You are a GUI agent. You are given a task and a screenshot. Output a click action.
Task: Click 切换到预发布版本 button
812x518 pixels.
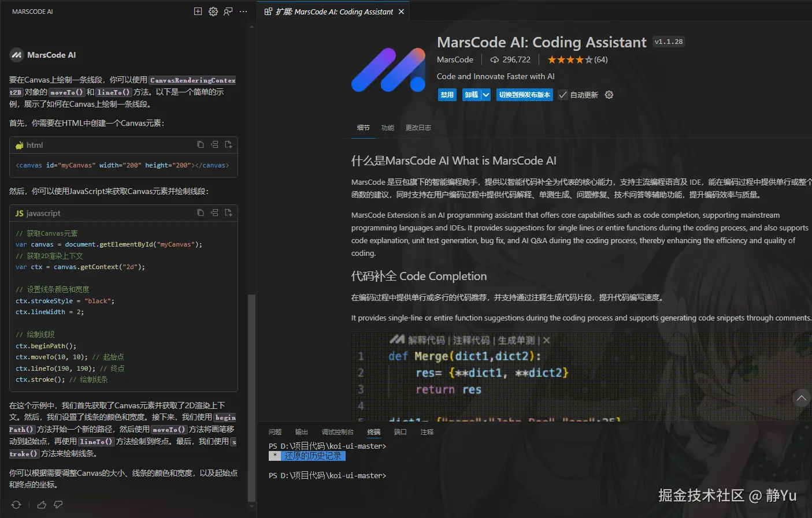tap(524, 95)
